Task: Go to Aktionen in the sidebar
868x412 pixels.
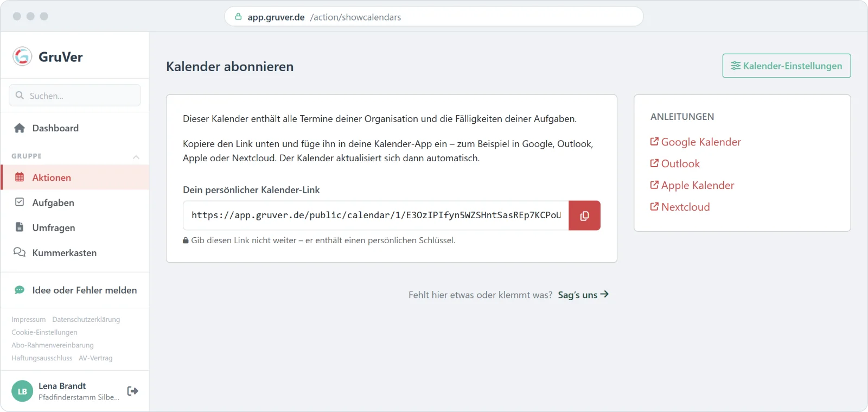Action: 75,178
